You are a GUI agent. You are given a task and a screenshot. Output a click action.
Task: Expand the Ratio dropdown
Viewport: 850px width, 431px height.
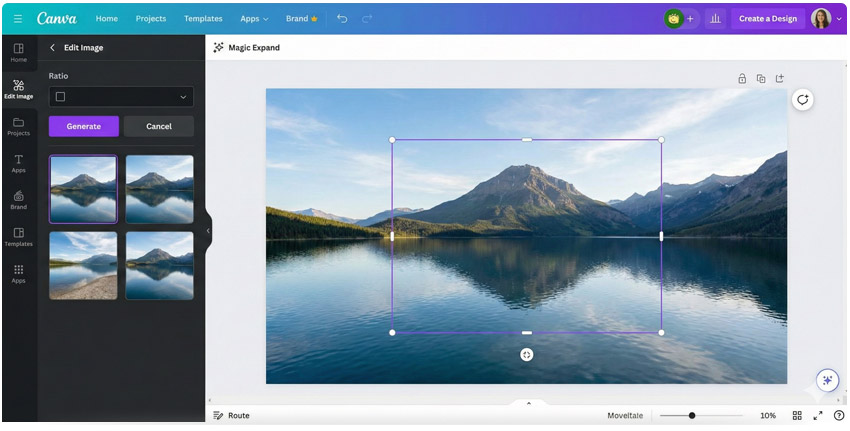[x=121, y=97]
